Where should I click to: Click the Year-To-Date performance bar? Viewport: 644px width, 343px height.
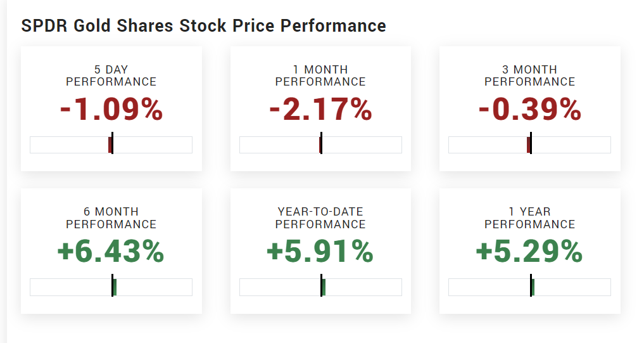(x=320, y=287)
